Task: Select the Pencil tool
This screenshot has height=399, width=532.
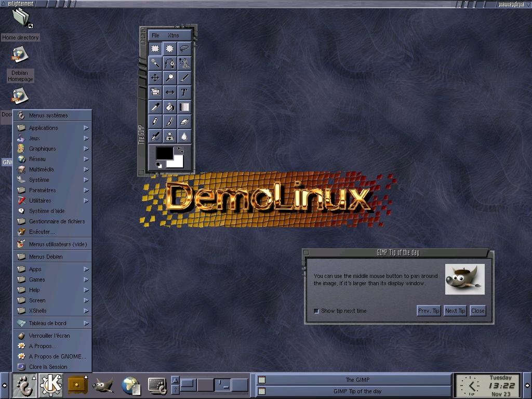Action: [x=155, y=122]
